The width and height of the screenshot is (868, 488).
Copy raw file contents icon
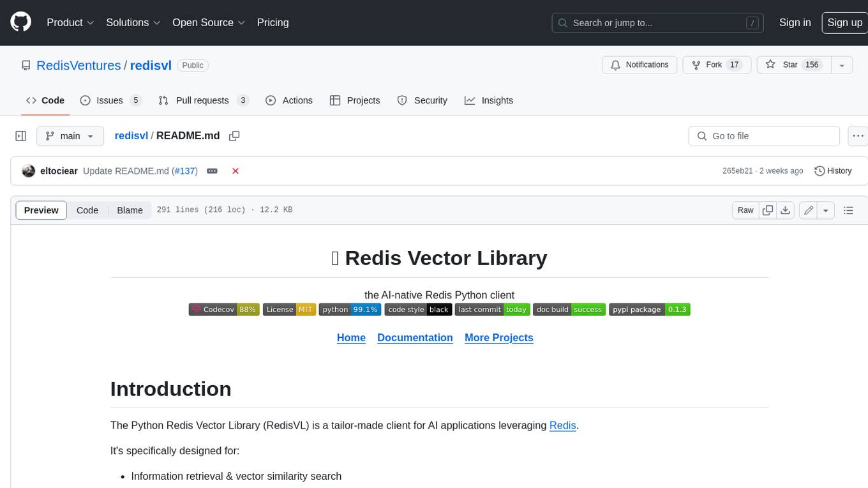[x=768, y=210]
